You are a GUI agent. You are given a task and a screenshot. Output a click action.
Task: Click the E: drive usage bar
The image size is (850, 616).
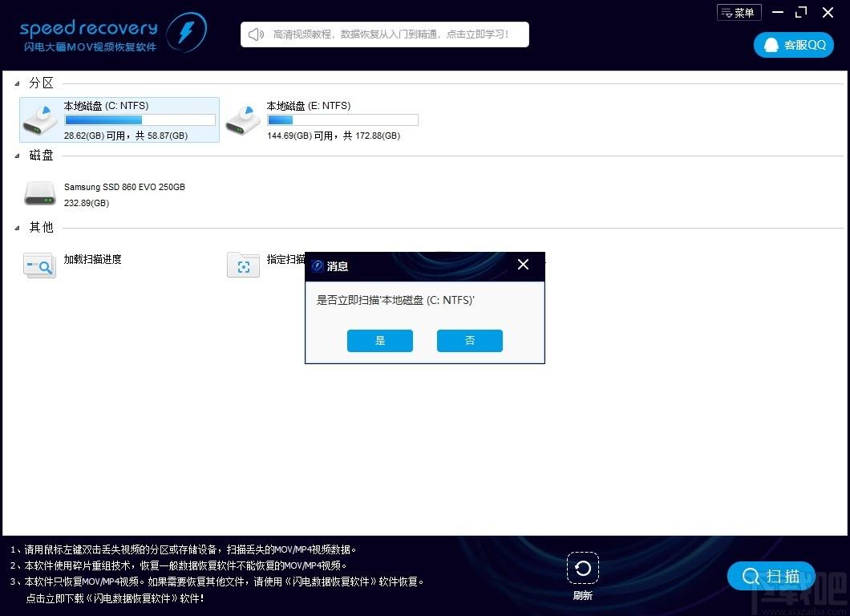(x=342, y=120)
